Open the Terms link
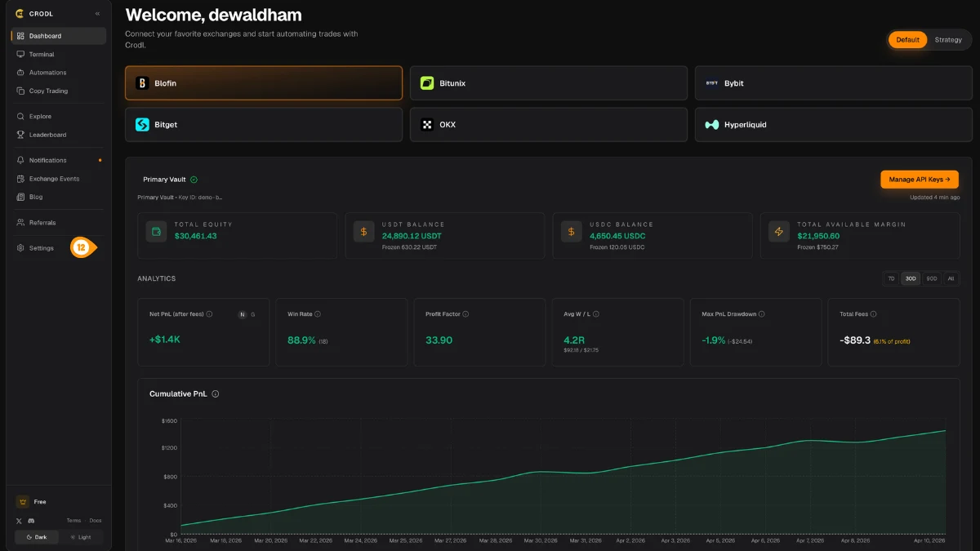980x551 pixels. click(x=73, y=521)
